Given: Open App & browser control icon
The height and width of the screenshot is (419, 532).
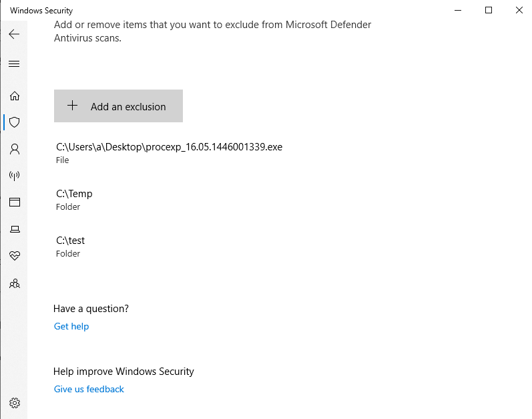Looking at the screenshot, I should click(x=14, y=202).
